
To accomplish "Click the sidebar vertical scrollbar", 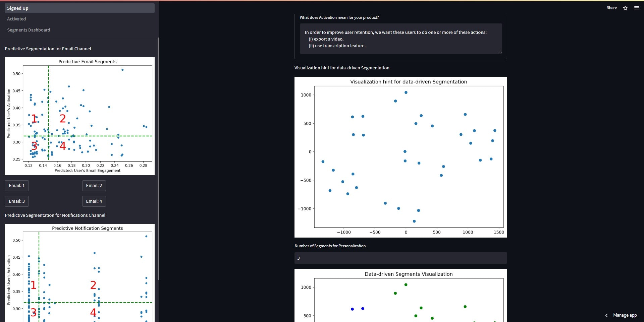I will click(158, 158).
